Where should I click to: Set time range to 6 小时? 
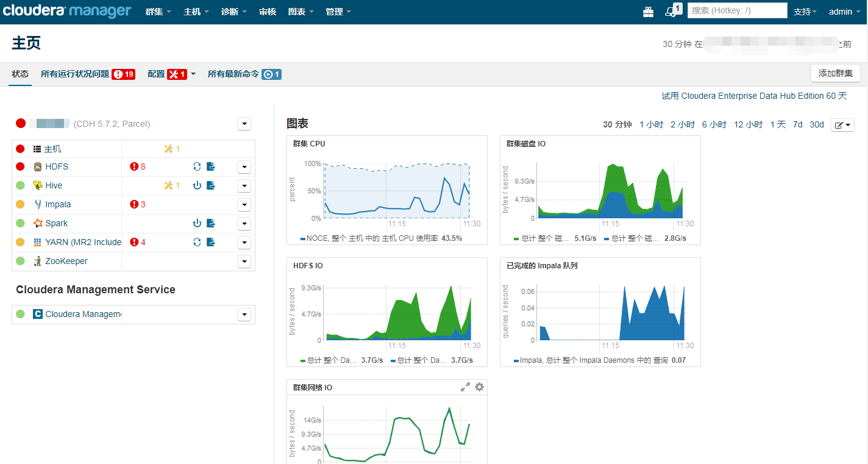714,124
